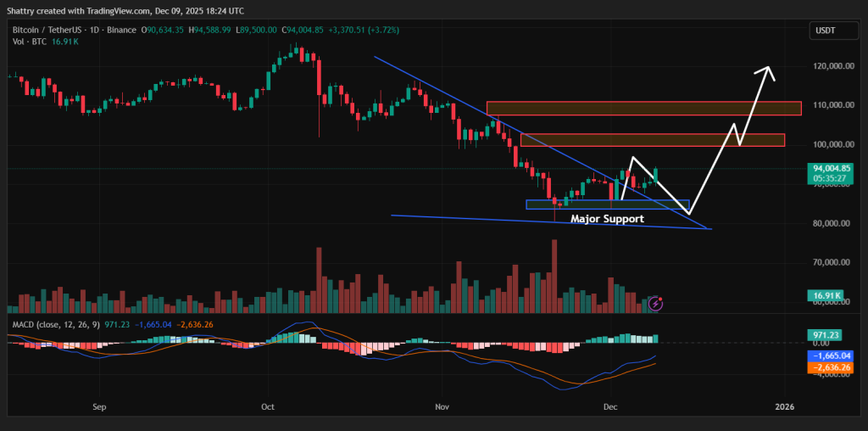Click the Shattry created with TradingView.com header

tap(125, 11)
